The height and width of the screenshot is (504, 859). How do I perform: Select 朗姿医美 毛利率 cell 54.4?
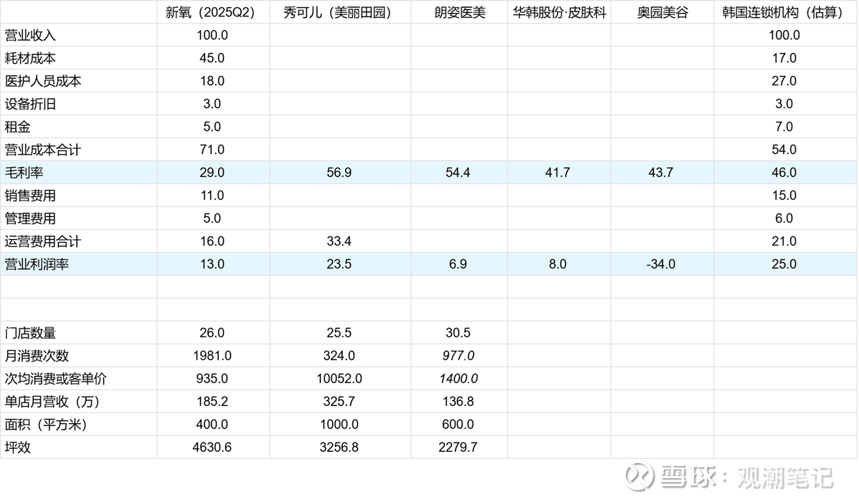click(x=458, y=173)
